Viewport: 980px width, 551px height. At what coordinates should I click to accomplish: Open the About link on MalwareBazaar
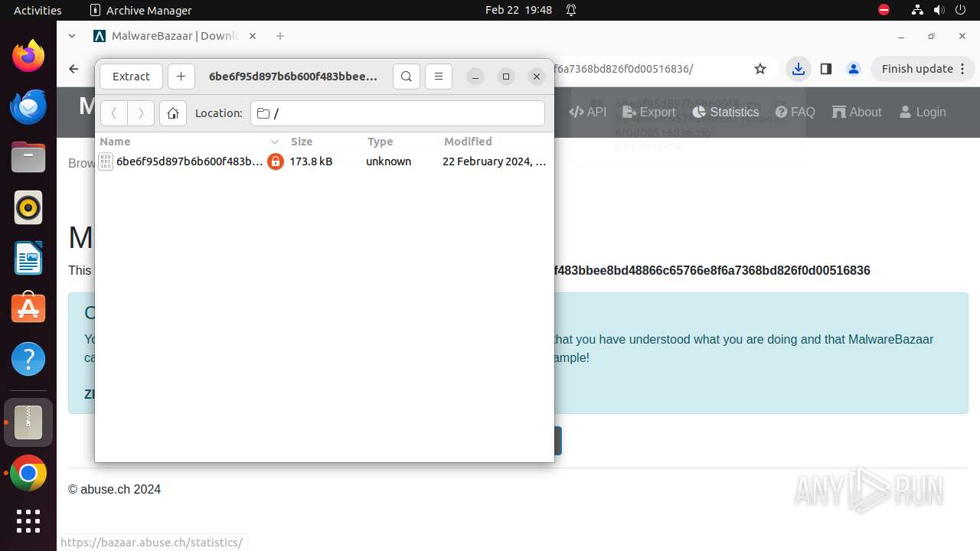[x=857, y=112]
